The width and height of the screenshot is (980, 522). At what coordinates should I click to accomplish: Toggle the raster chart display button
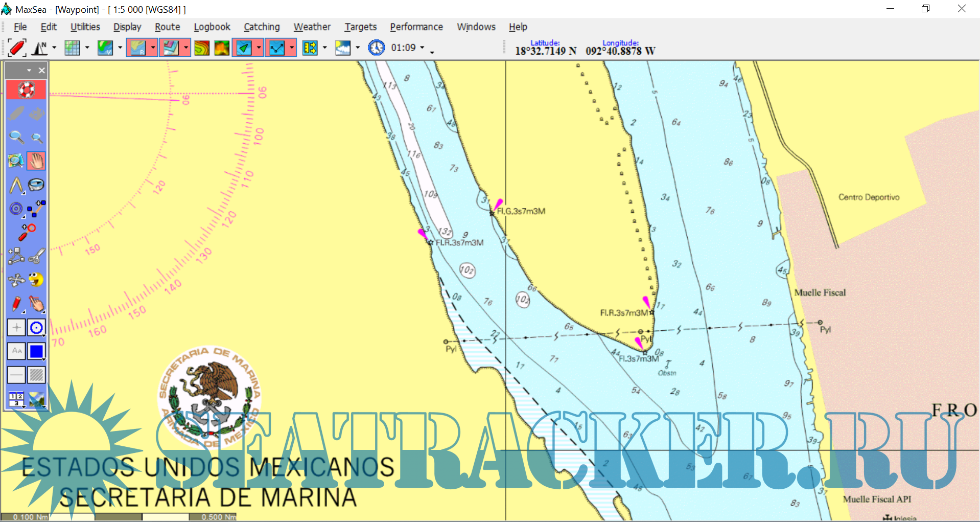(137, 48)
